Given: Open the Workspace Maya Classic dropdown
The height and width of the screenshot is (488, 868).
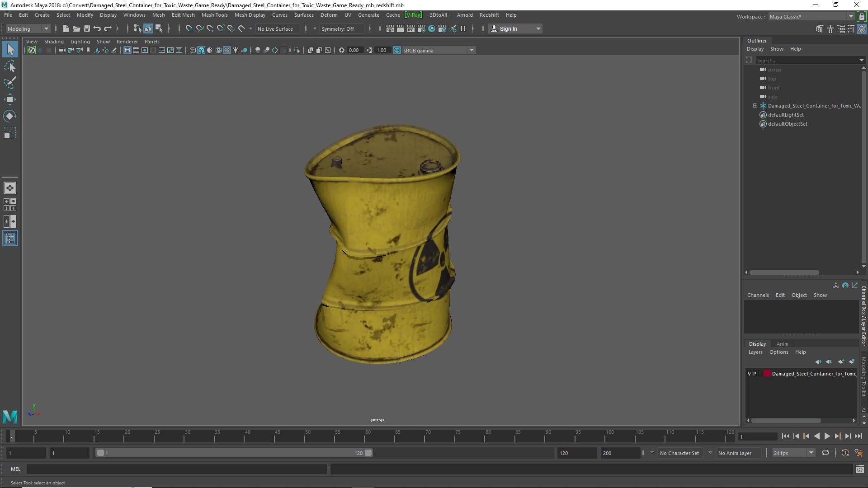Looking at the screenshot, I should (811, 17).
